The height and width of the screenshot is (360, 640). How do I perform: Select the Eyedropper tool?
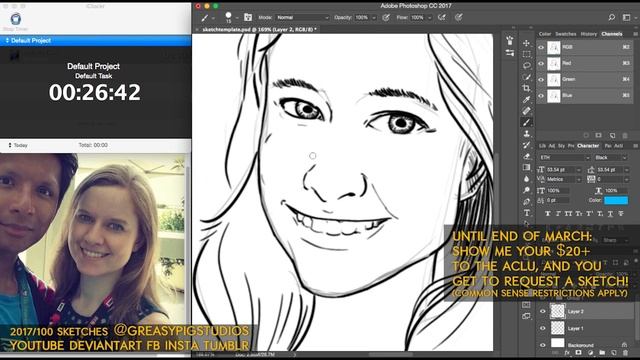pos(527,100)
